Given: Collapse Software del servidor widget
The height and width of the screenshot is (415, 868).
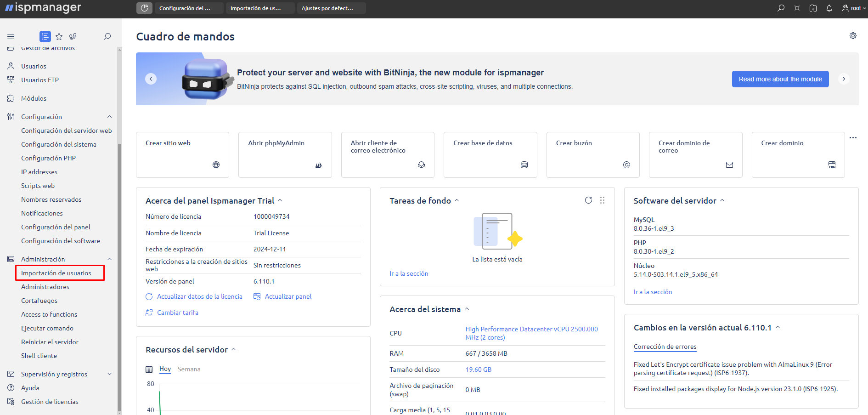Looking at the screenshot, I should pos(722,200).
